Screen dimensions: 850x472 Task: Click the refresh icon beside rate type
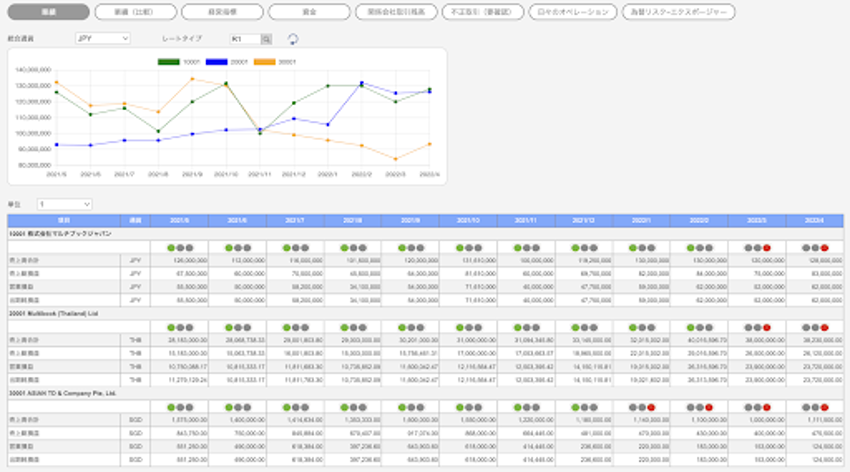tap(292, 39)
